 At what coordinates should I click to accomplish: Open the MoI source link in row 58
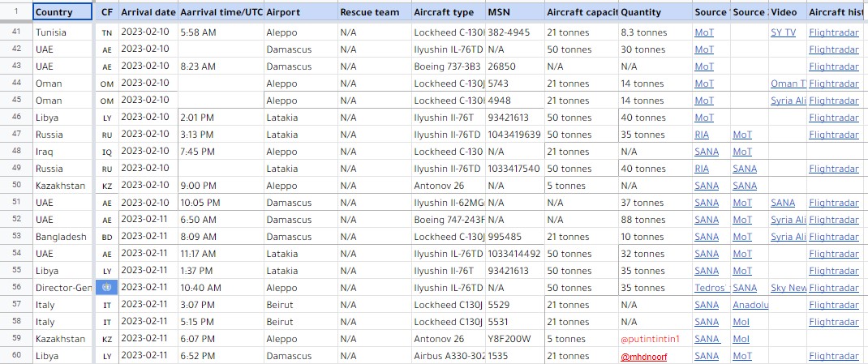tap(741, 322)
